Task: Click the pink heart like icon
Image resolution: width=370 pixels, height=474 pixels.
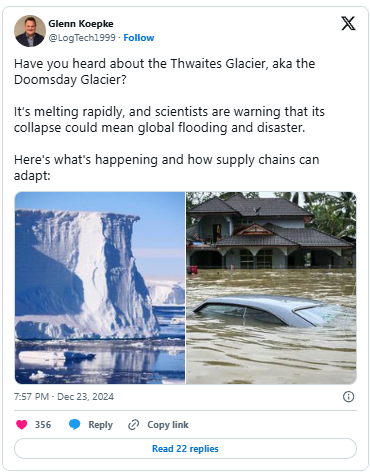Action: click(x=22, y=424)
